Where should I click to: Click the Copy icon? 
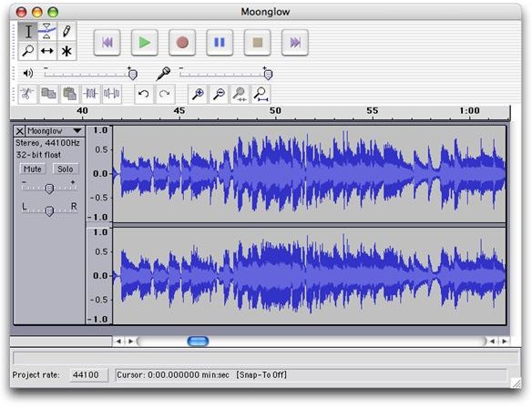coord(48,94)
